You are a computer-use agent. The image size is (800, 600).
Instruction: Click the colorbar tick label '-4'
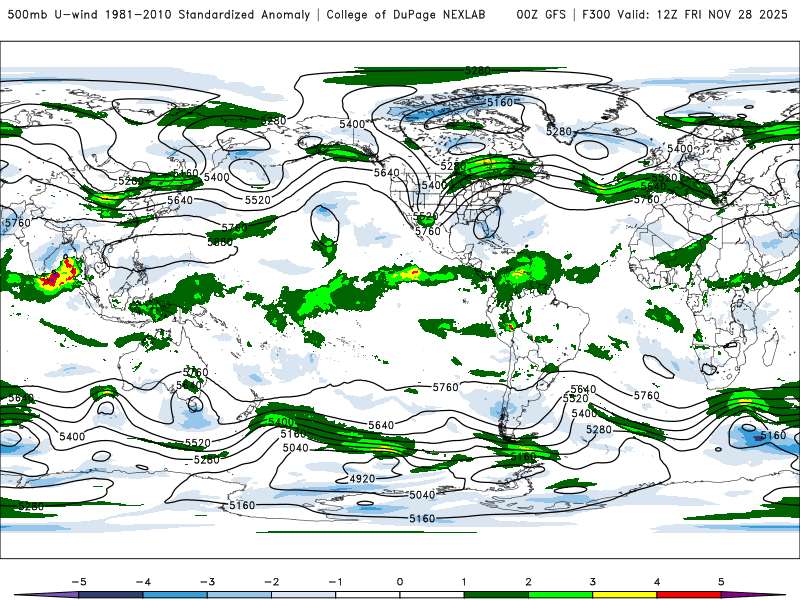tap(143, 582)
